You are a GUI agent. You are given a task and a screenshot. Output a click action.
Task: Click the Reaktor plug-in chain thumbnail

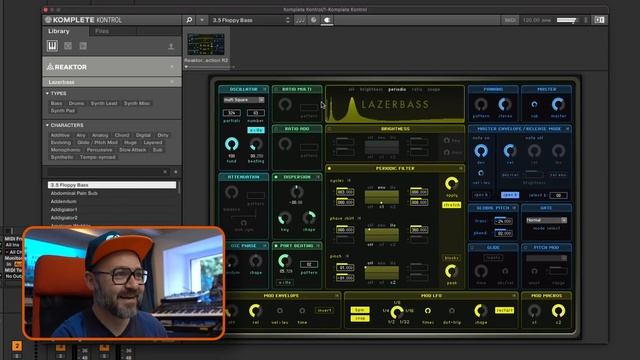206,44
